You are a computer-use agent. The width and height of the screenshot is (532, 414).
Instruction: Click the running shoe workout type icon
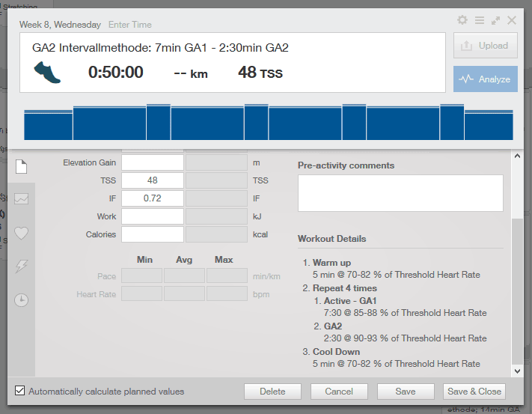click(x=46, y=73)
